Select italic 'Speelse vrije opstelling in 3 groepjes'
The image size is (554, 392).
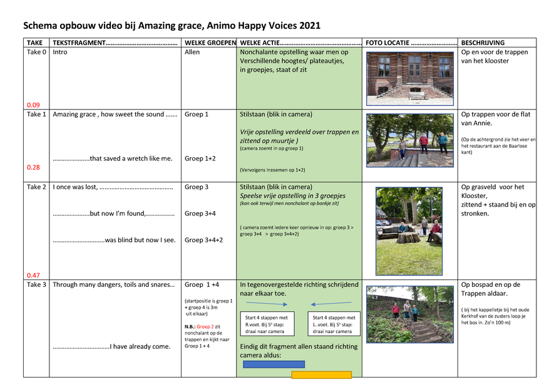click(x=292, y=196)
